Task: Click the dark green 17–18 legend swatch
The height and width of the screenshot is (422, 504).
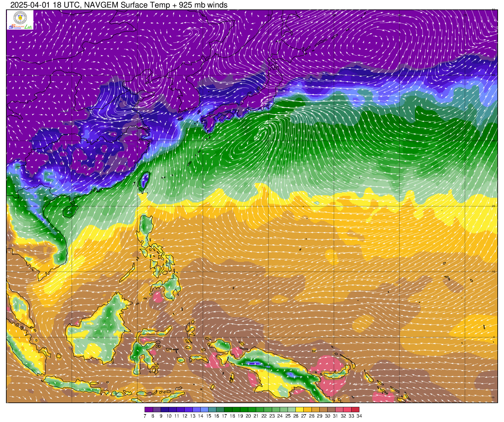Action: tap(228, 409)
